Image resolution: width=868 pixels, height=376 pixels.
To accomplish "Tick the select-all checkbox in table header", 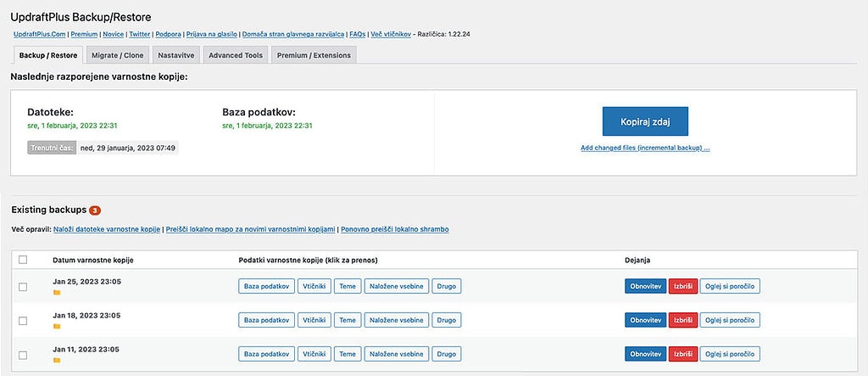I will 23,260.
